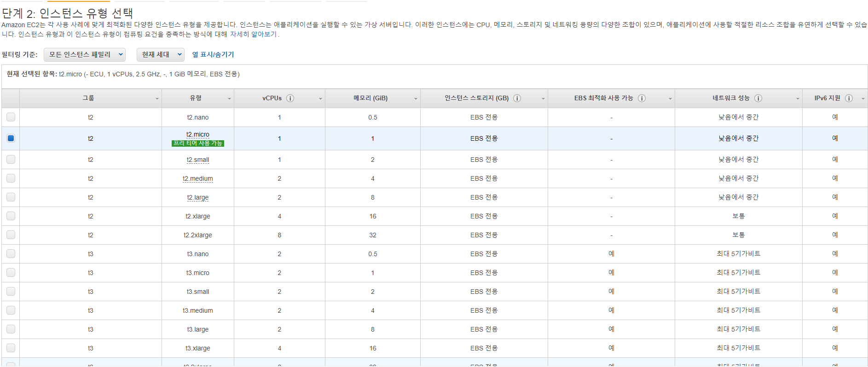The image size is (868, 367).
Task: Click 보통 network cell in t2.xlarge row
Action: click(x=738, y=216)
